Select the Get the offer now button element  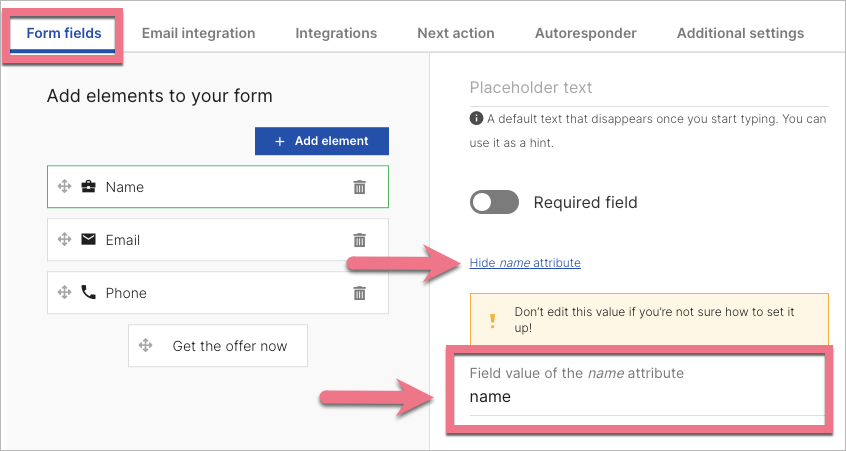coord(229,346)
